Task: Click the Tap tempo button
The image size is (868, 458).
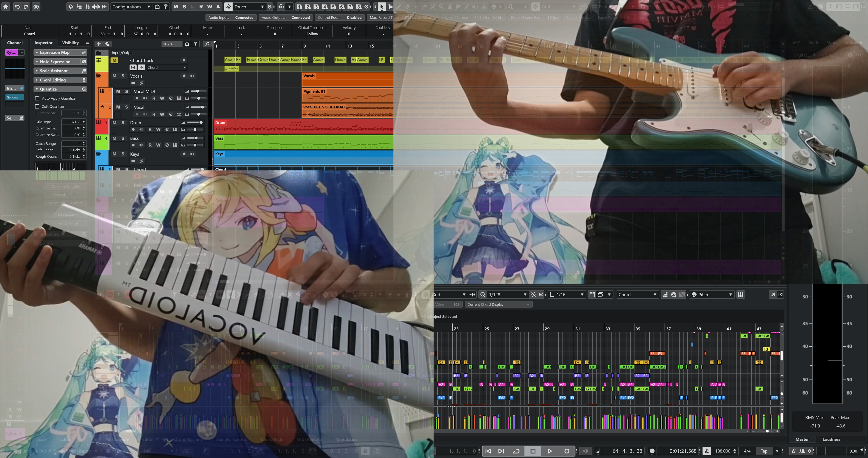Action: click(x=764, y=451)
